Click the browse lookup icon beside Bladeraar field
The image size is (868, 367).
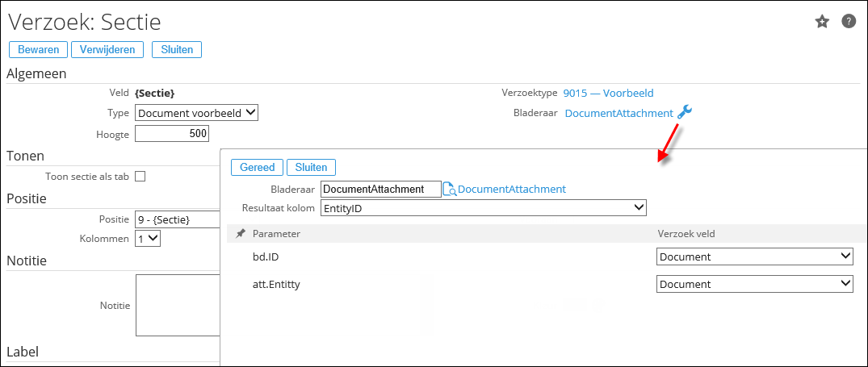point(450,190)
